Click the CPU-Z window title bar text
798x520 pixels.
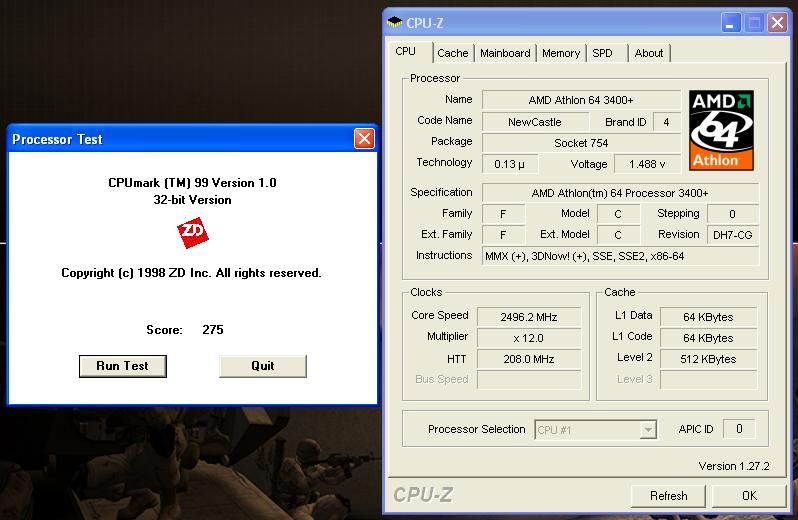pyautogui.click(x=425, y=23)
